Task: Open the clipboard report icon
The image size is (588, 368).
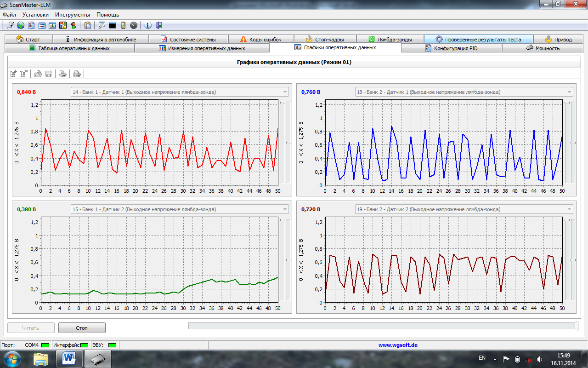Action: coord(87,25)
